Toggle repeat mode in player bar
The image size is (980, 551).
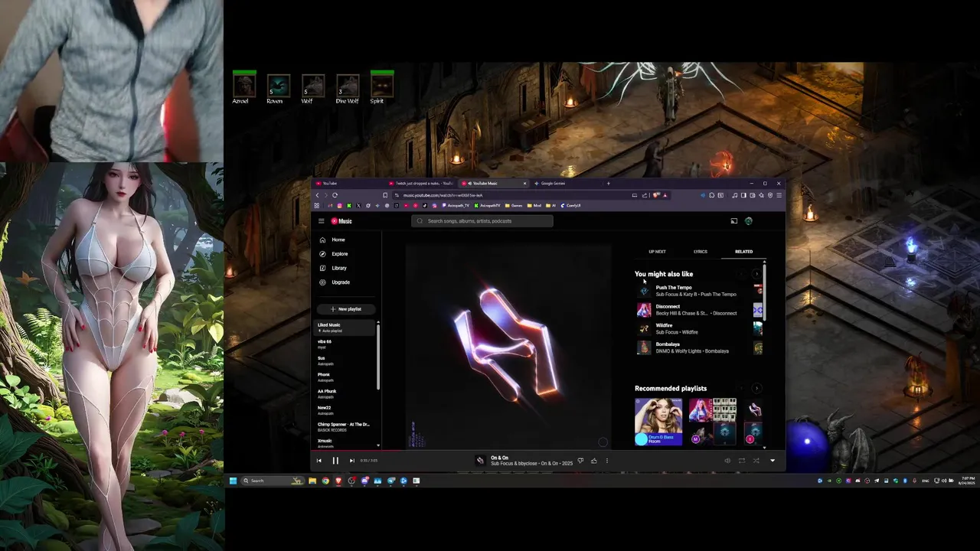point(741,461)
